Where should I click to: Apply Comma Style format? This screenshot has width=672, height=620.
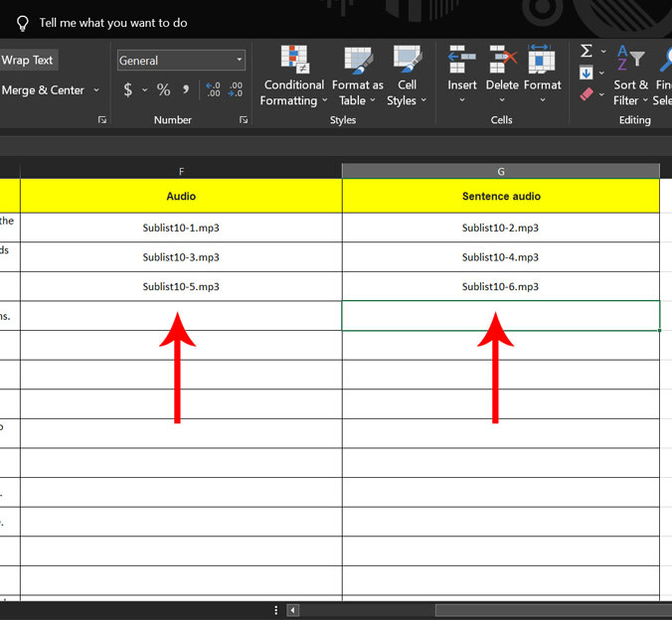186,90
